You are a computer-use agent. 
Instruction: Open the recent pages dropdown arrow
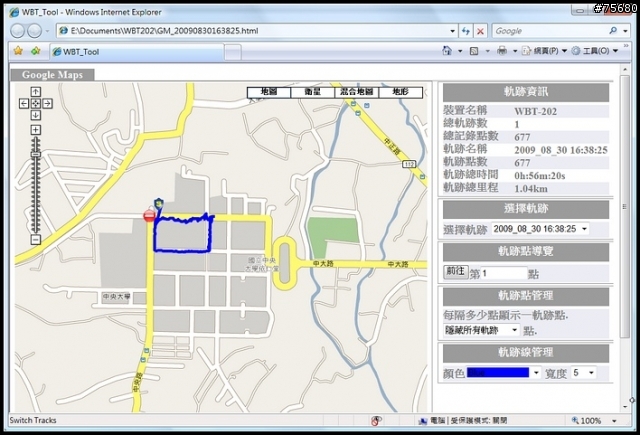pos(47,31)
